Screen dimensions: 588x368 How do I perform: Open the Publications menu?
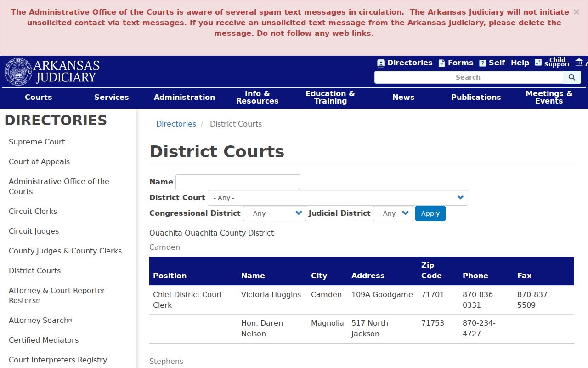coord(476,97)
